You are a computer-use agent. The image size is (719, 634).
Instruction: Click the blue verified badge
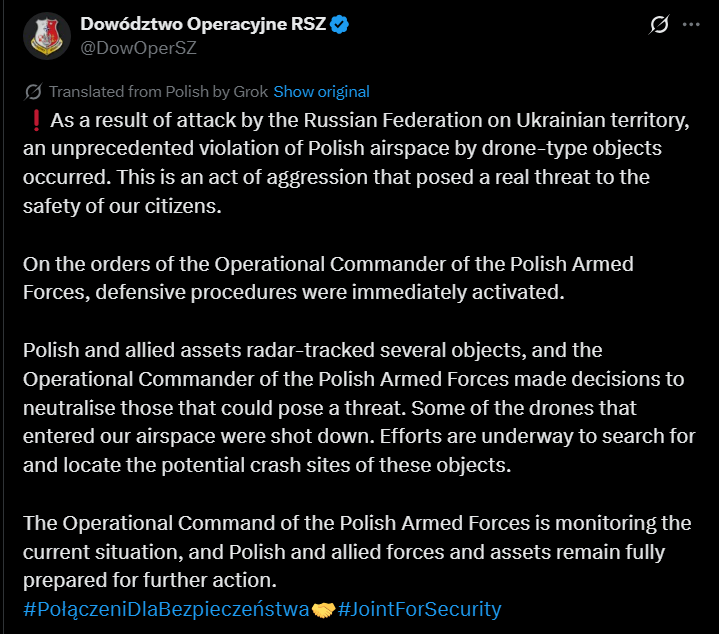tap(339, 24)
